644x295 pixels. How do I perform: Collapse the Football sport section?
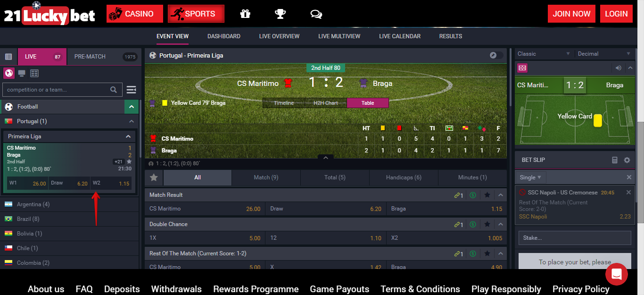click(x=131, y=107)
